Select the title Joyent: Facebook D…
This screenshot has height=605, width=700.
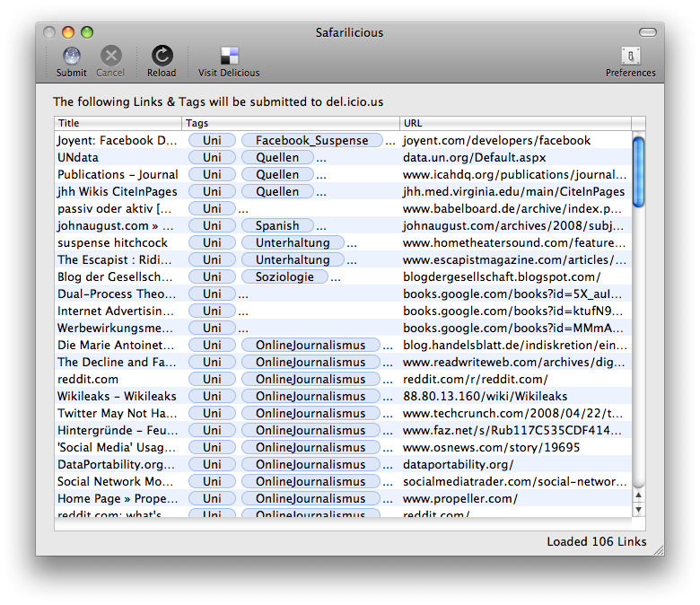coord(117,140)
